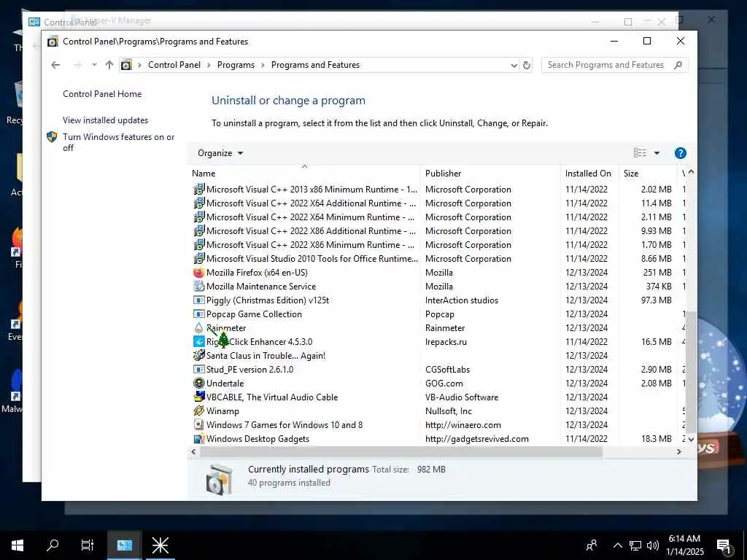The width and height of the screenshot is (747, 560).
Task: Click the Winamp lightning icon
Action: click(198, 411)
